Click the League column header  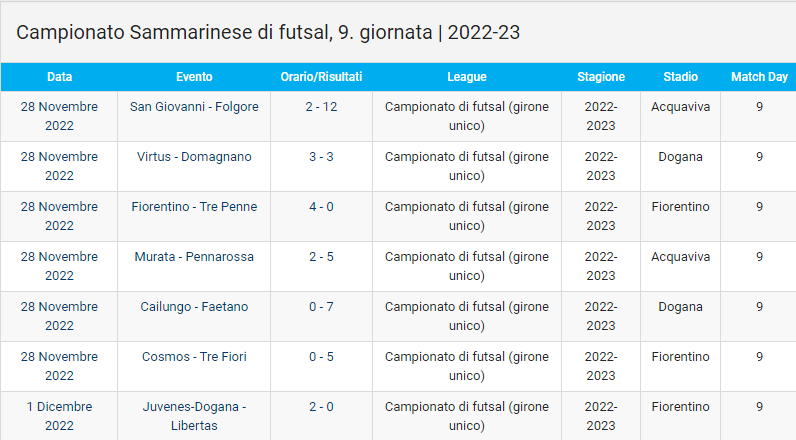click(466, 77)
